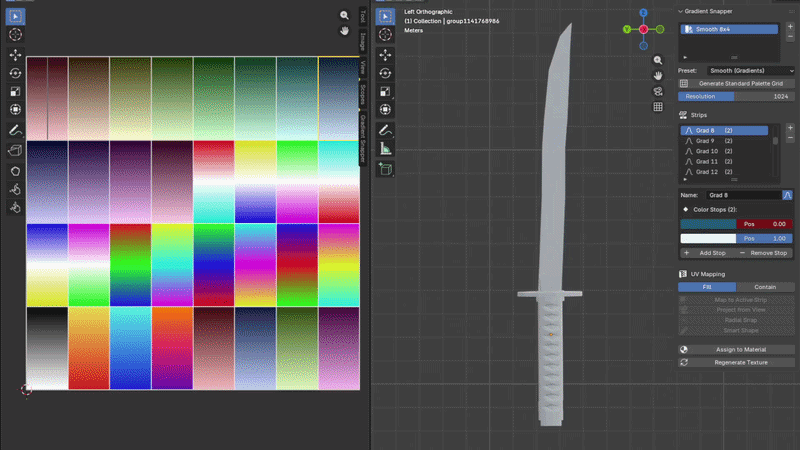The height and width of the screenshot is (450, 800).
Task: Select Grad 10 in strips list
Action: tap(724, 152)
